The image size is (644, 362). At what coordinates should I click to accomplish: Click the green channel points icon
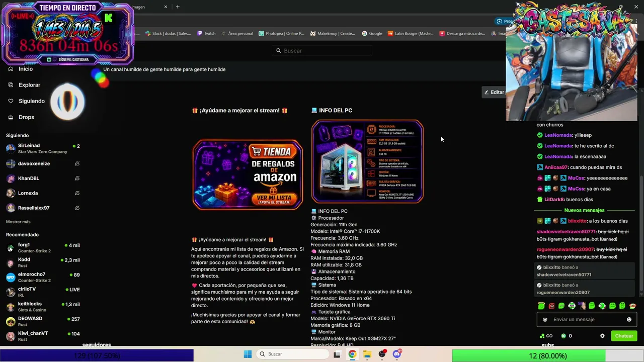[542, 336]
